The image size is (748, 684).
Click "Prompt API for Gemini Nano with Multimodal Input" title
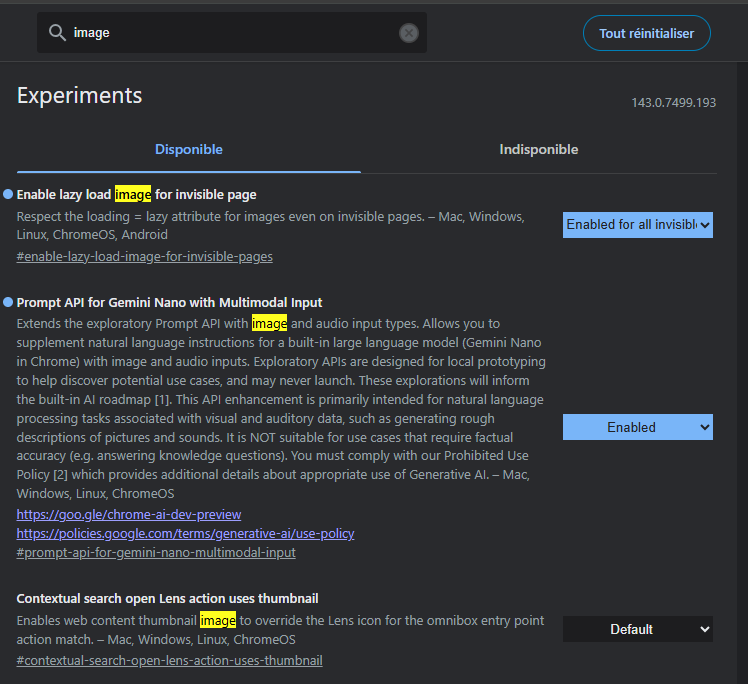click(169, 302)
